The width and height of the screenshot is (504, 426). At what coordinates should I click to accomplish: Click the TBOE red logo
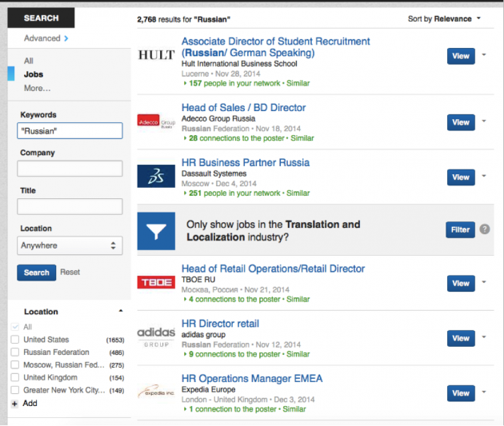(x=156, y=283)
